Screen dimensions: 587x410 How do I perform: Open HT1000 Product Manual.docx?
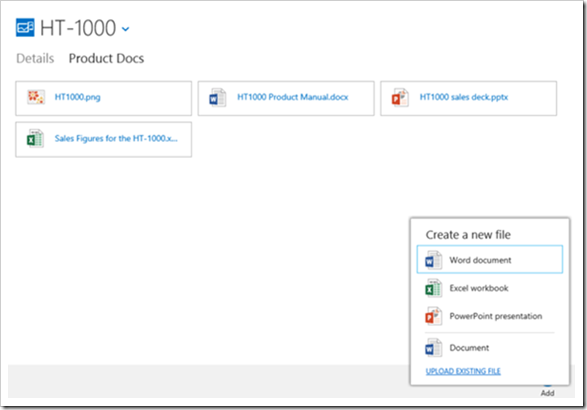point(293,97)
